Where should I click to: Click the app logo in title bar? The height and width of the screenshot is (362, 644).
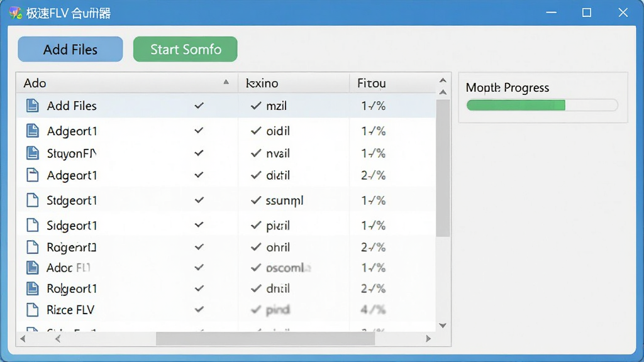tap(15, 13)
